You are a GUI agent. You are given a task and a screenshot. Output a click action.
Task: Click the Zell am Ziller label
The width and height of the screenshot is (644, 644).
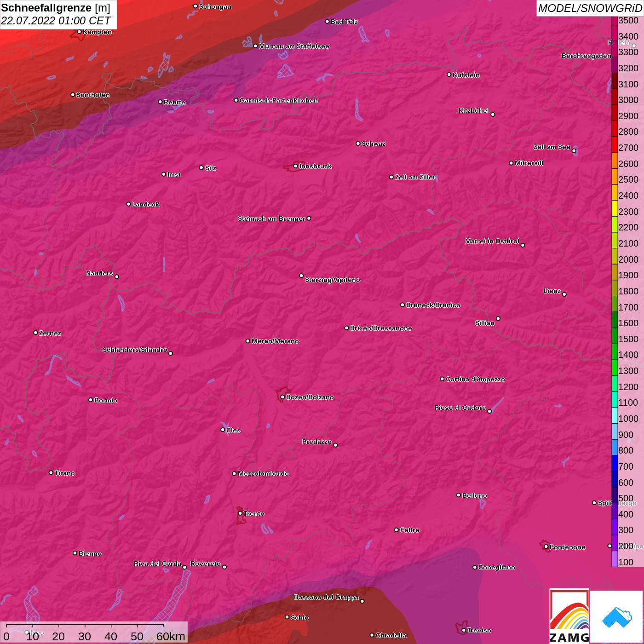coord(415,177)
